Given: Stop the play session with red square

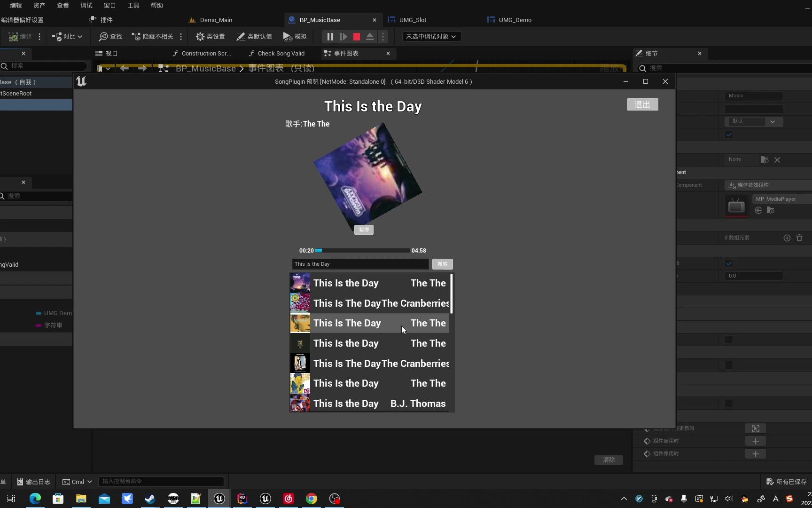Looking at the screenshot, I should click(357, 37).
